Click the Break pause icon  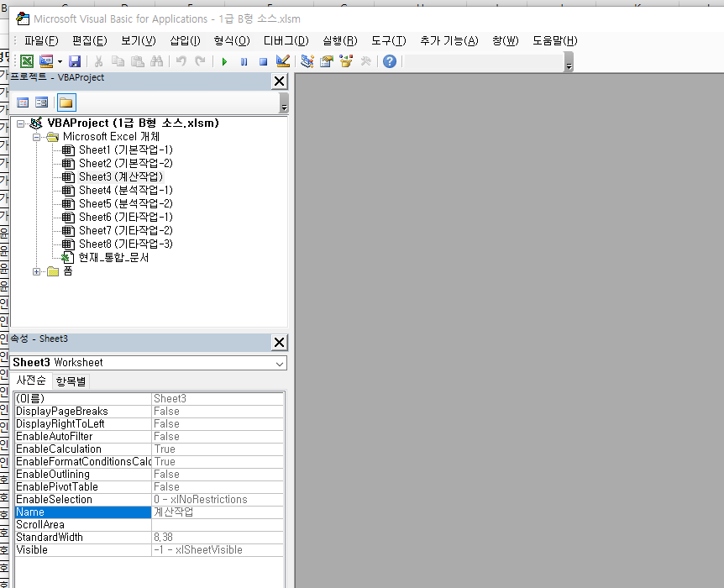[x=244, y=61]
